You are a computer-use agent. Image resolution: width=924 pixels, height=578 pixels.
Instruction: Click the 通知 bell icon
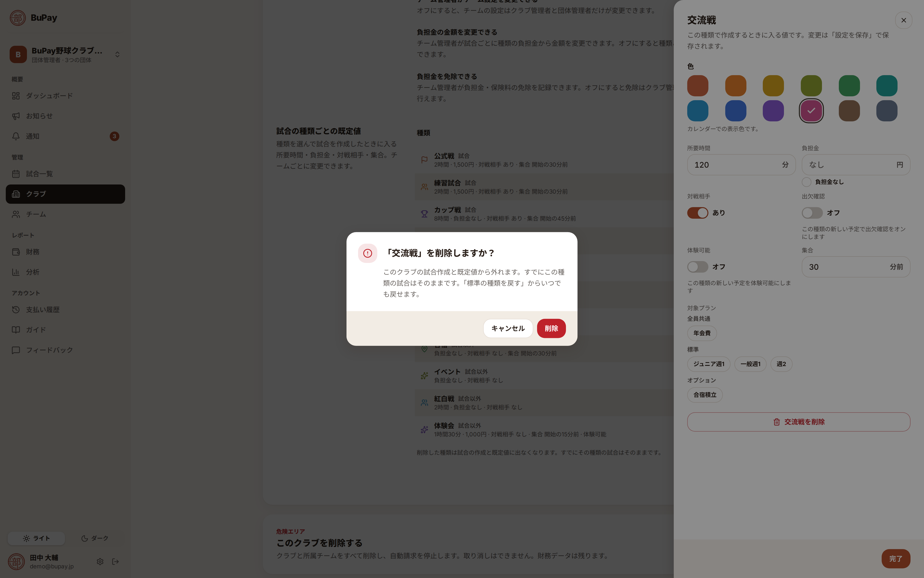[16, 136]
